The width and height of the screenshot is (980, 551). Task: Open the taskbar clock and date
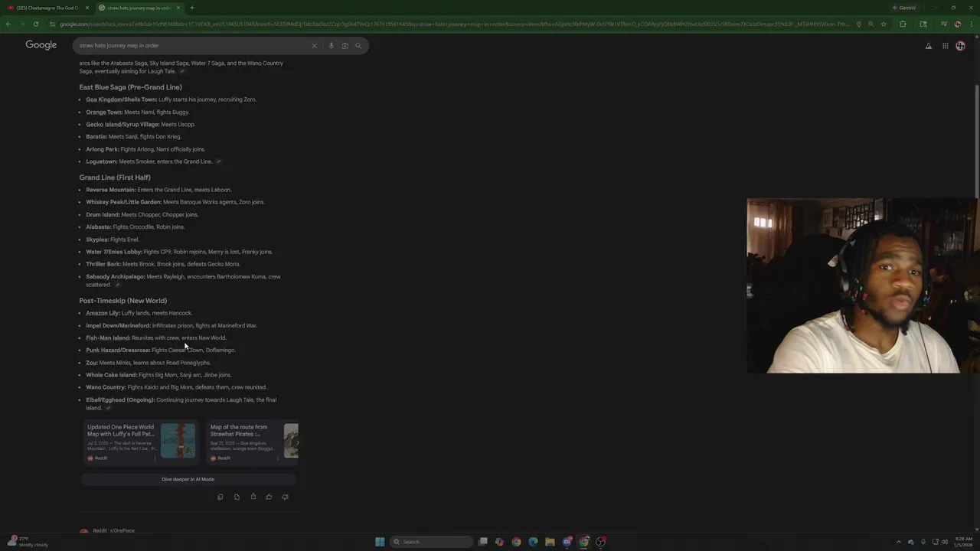[x=963, y=542]
